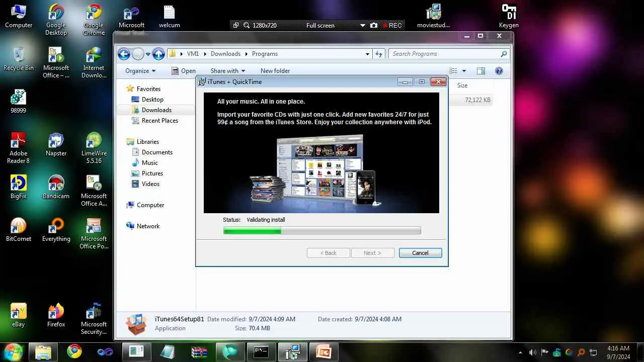Click VM1 in the address breadcrumb
This screenshot has height=362, width=644.
(x=193, y=54)
